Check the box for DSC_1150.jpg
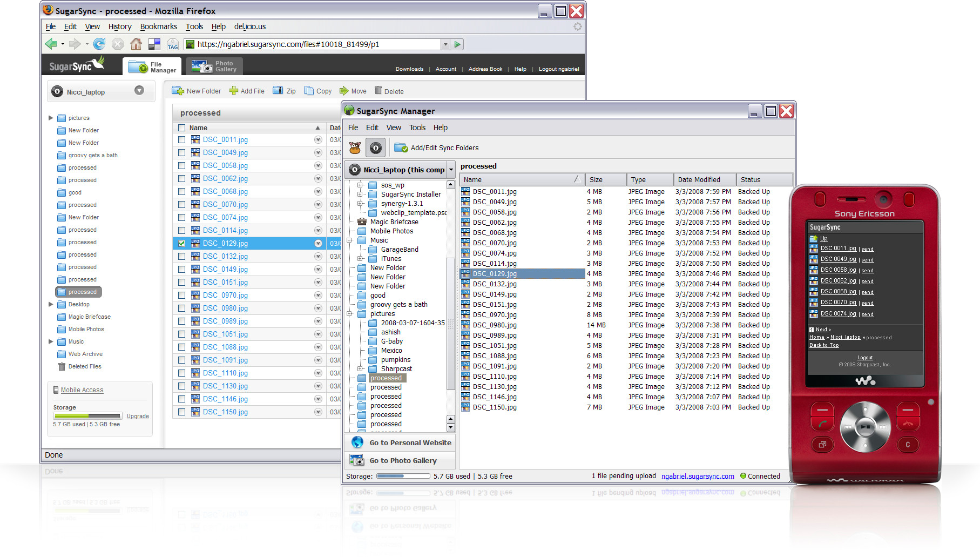 click(x=181, y=412)
